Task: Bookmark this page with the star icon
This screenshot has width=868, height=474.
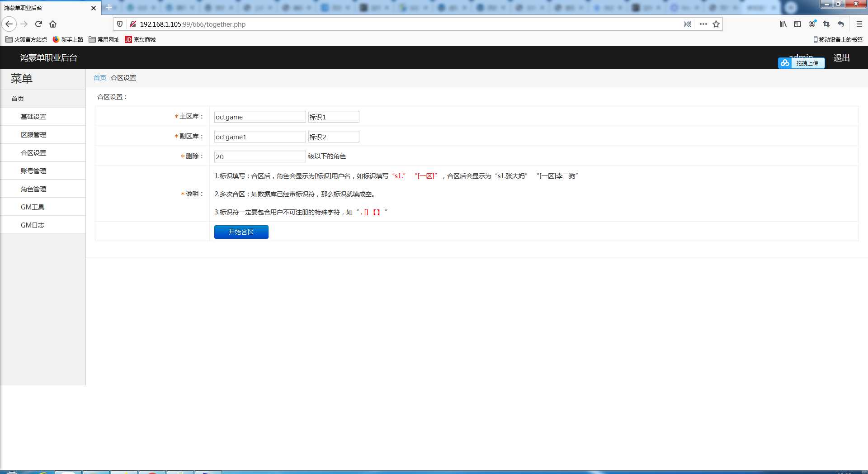Action: click(x=716, y=24)
